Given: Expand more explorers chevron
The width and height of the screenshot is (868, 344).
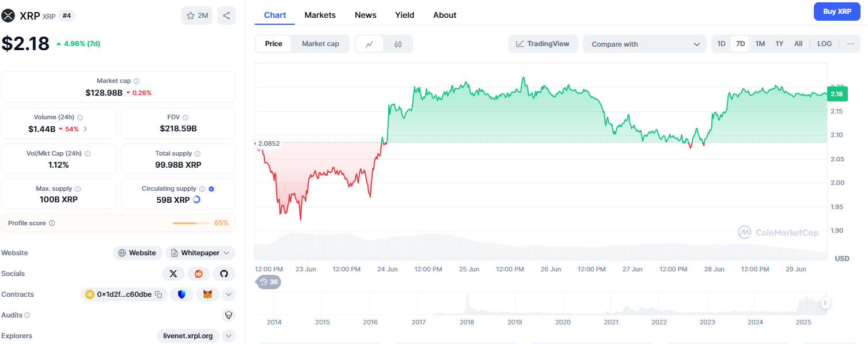Looking at the screenshot, I should click(229, 336).
